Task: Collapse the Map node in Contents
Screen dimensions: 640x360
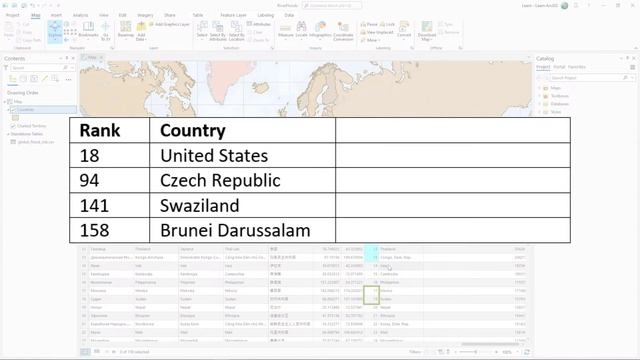Action: point(5,101)
